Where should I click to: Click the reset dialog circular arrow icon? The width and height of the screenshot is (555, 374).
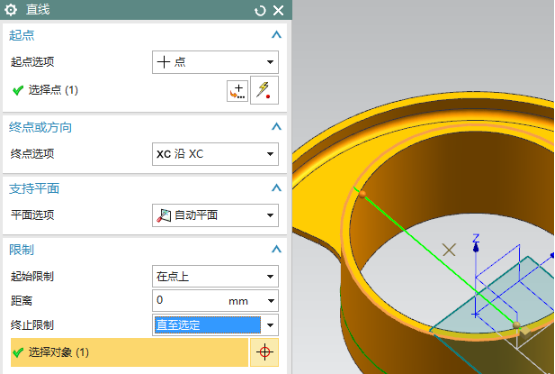(x=260, y=11)
